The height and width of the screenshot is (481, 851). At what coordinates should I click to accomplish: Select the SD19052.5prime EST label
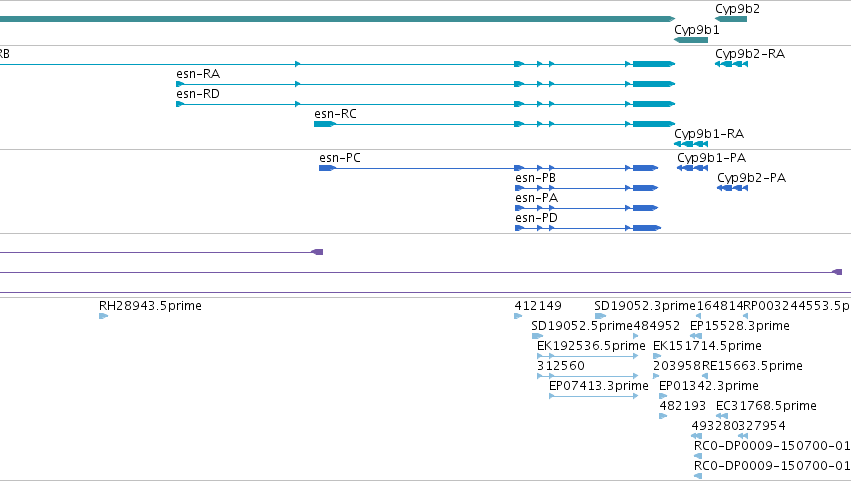point(582,326)
